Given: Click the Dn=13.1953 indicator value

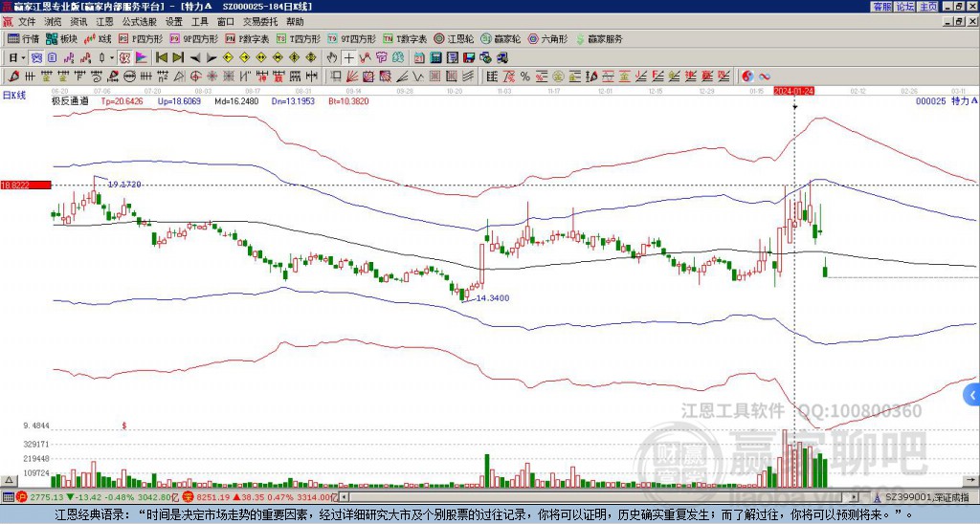Looking at the screenshot, I should pyautogui.click(x=293, y=100).
